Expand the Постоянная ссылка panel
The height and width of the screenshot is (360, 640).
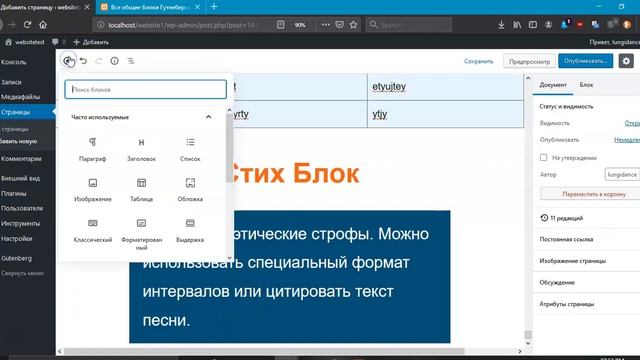(x=586, y=239)
